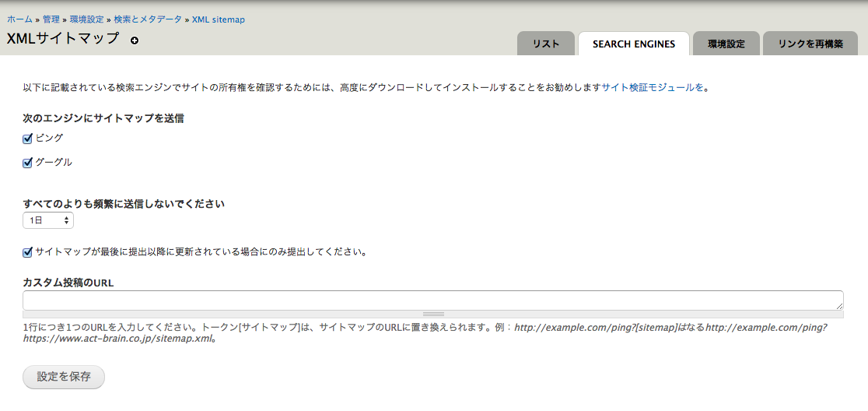Open the 検索とメタデータ breadcrumb link
This screenshot has height=411, width=868.
(x=148, y=19)
